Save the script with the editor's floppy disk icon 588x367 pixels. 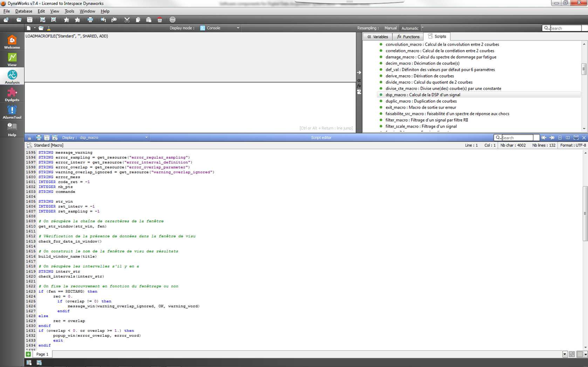[46, 138]
